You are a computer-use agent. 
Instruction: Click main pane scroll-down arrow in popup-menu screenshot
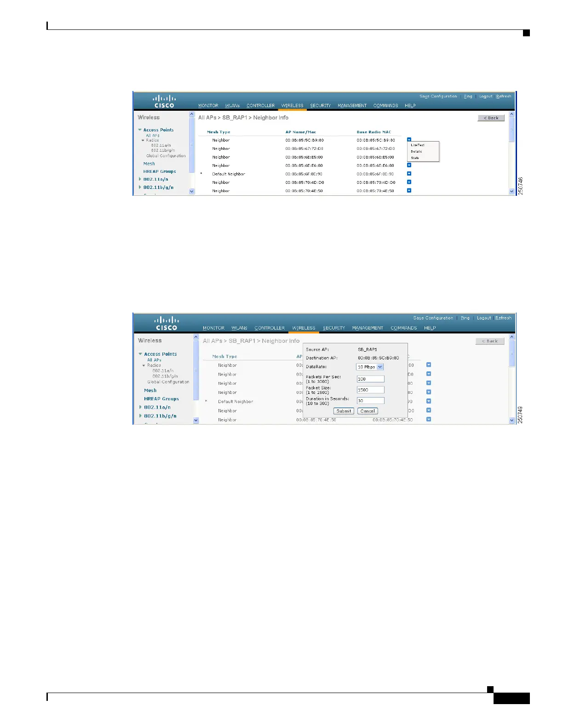pyautogui.click(x=512, y=191)
